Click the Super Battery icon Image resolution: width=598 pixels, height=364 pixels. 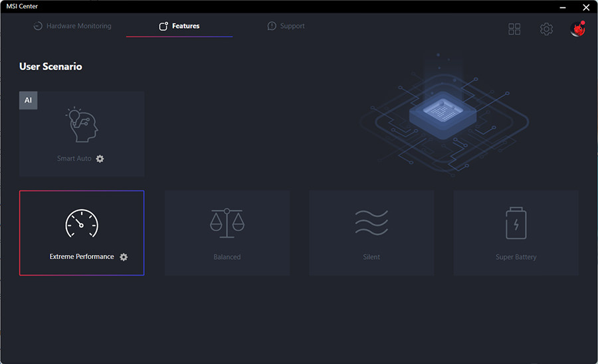[516, 223]
